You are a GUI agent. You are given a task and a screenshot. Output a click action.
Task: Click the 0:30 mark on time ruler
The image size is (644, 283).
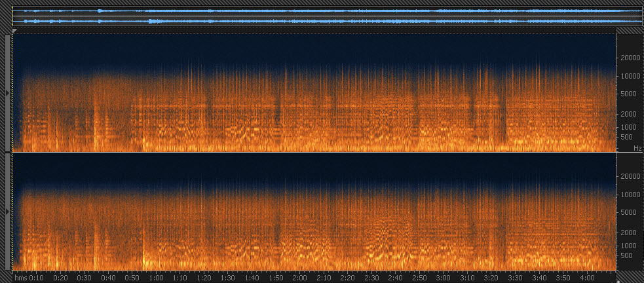pos(85,278)
